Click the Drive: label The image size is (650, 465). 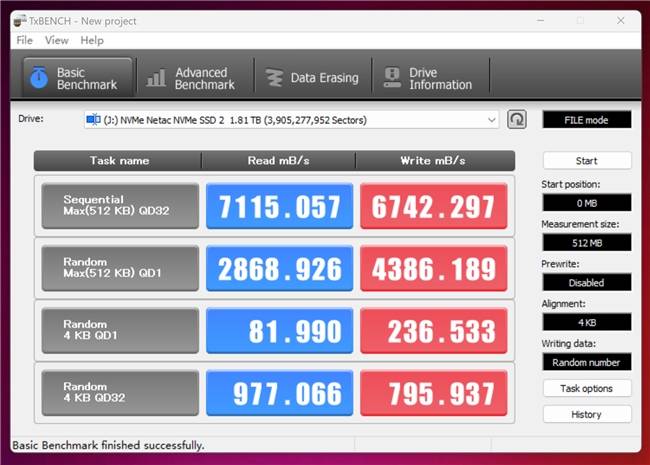(x=31, y=119)
